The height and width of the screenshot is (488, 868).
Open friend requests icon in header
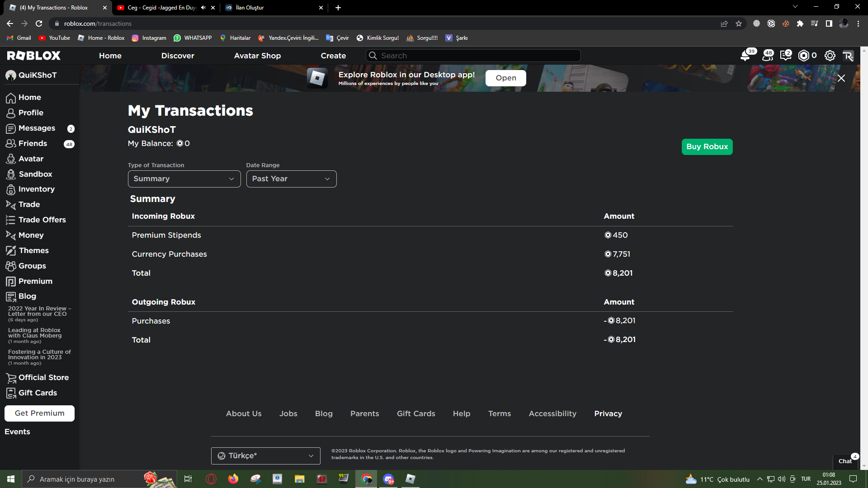click(x=768, y=56)
